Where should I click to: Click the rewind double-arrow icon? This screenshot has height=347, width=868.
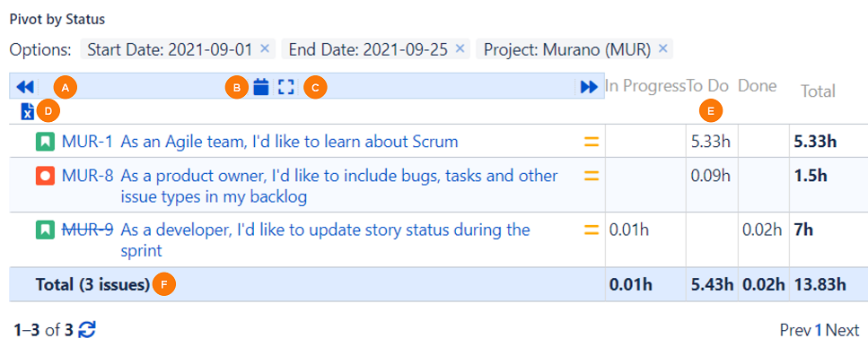(x=25, y=87)
